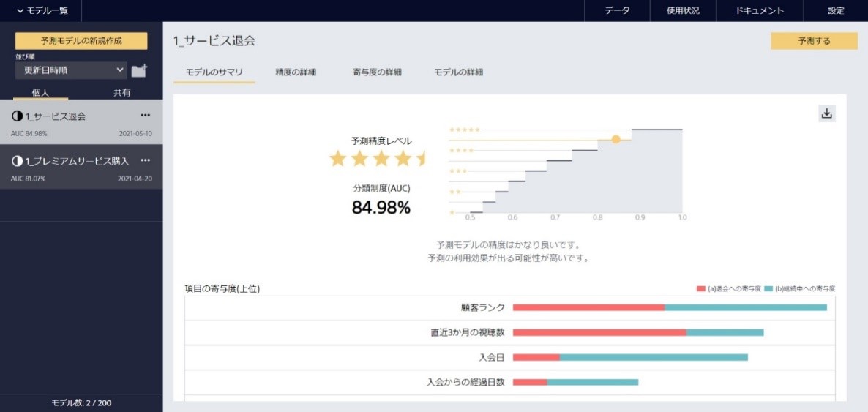Switch to the 共有 models tab

tap(121, 93)
